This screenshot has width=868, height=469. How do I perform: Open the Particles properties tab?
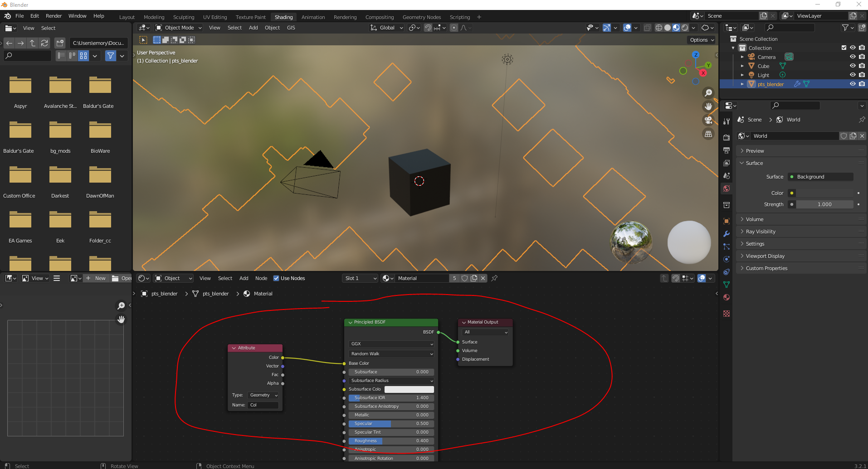pos(727,247)
